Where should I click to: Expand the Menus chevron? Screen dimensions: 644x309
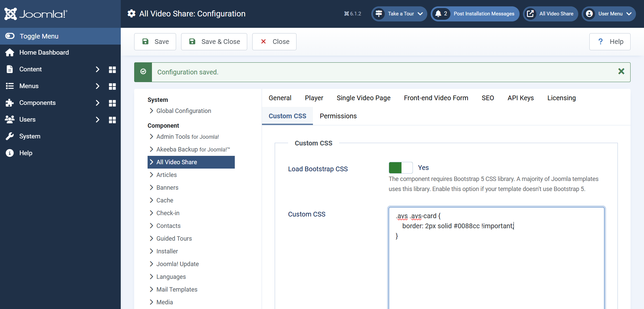[98, 86]
